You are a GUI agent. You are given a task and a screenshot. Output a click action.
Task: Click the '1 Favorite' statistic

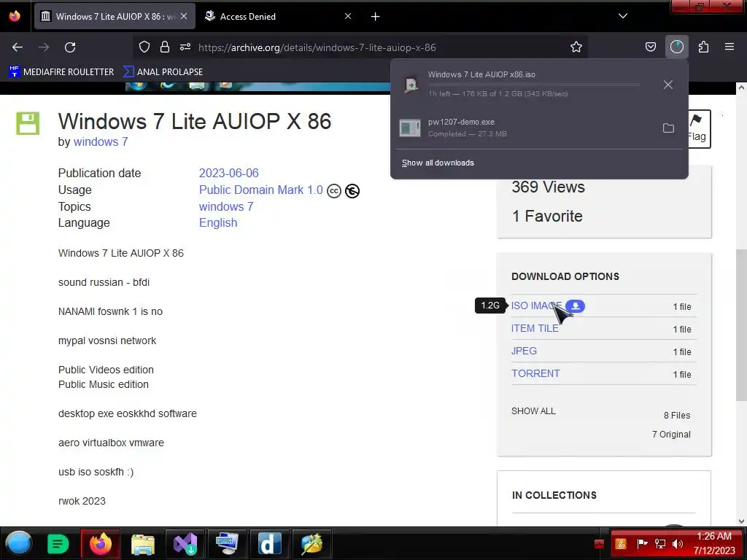point(547,216)
